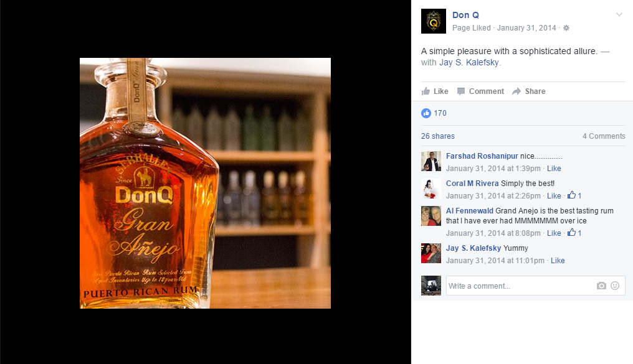
Task: Click the Like thumbs-up icon in action bar
Action: (426, 91)
